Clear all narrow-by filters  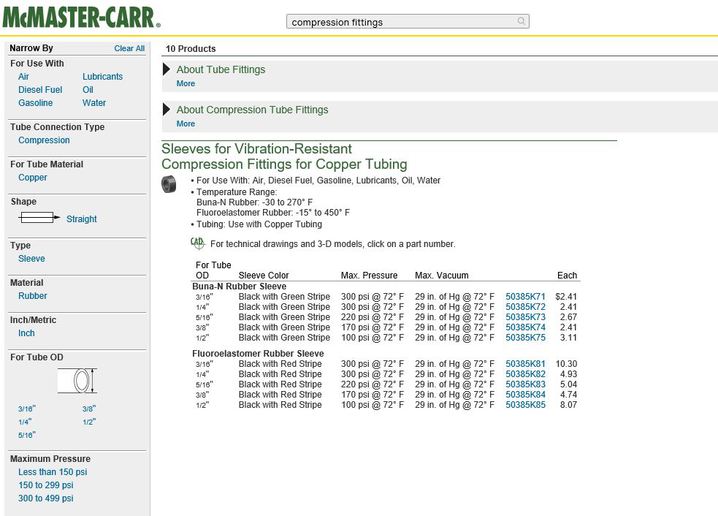[129, 48]
